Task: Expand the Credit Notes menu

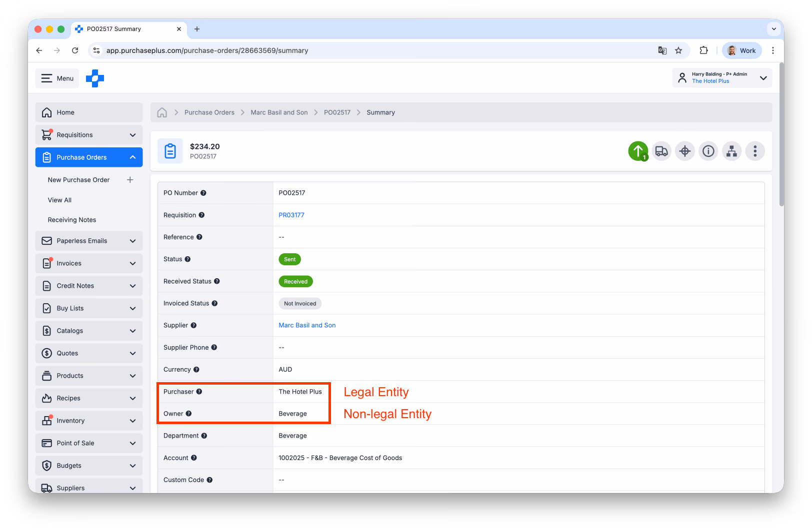Action: coord(89,286)
